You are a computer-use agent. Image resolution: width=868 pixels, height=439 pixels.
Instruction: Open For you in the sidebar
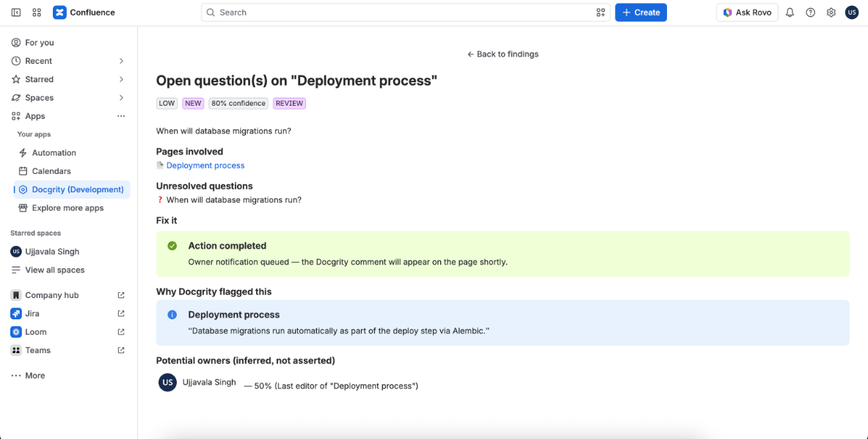(40, 43)
